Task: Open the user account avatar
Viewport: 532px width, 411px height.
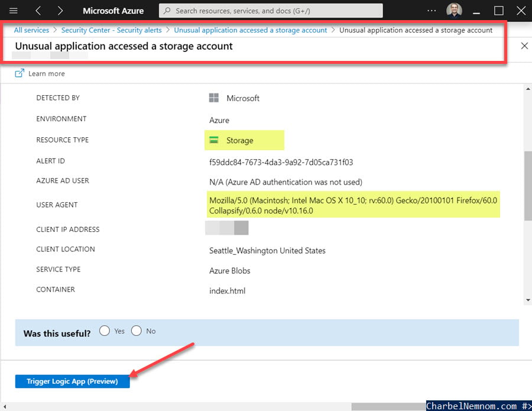Action: click(454, 11)
